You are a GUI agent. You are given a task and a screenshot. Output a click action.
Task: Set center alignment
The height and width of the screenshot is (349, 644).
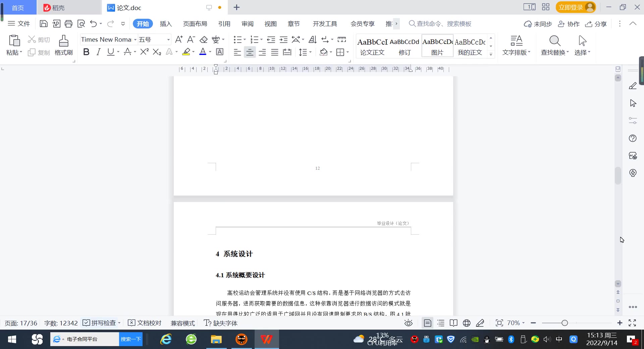[250, 52]
